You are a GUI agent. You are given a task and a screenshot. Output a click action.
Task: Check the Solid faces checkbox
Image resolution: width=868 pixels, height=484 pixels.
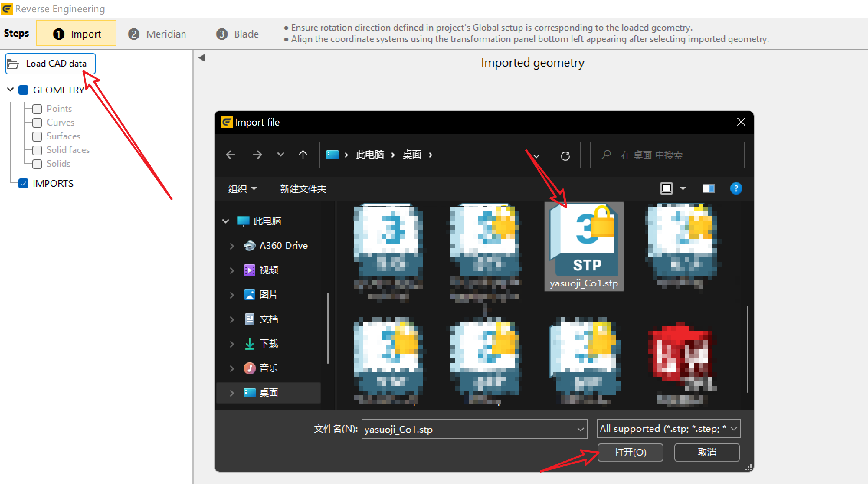(x=37, y=150)
